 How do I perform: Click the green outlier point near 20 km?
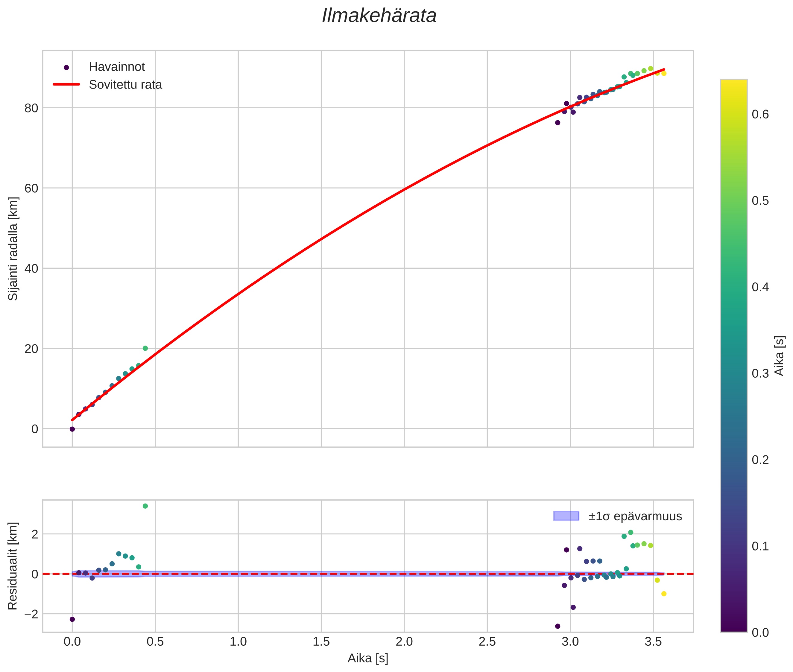point(145,348)
